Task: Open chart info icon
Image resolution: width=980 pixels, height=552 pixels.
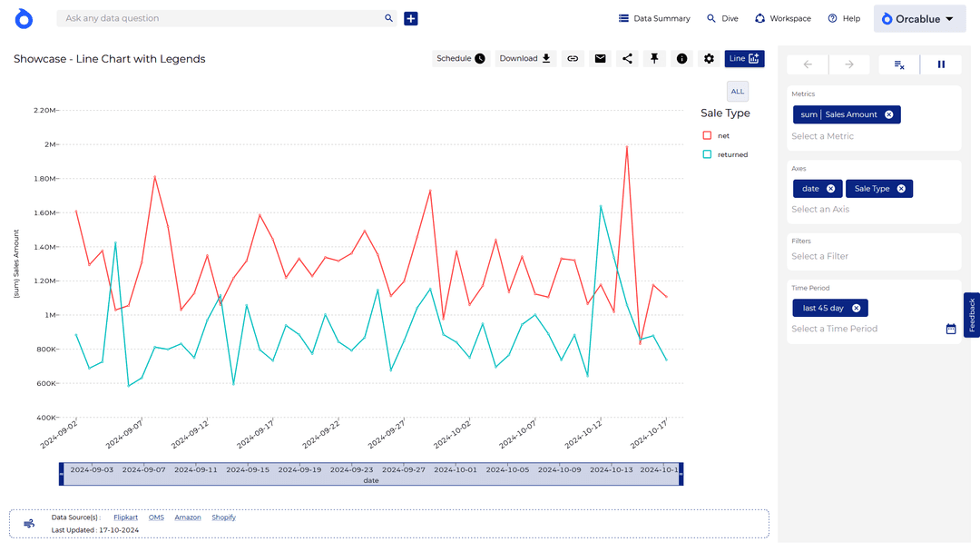Action: point(681,59)
